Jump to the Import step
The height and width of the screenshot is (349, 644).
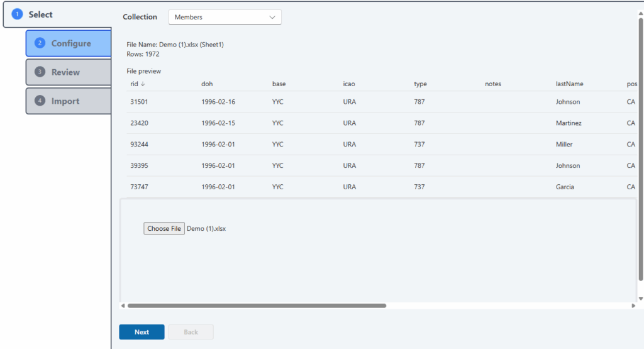click(69, 101)
